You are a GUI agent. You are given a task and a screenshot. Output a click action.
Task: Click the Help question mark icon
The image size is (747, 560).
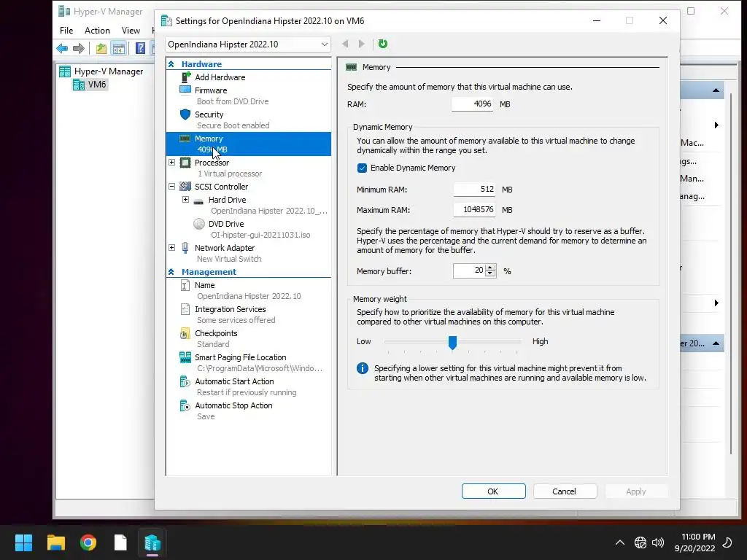pos(140,48)
